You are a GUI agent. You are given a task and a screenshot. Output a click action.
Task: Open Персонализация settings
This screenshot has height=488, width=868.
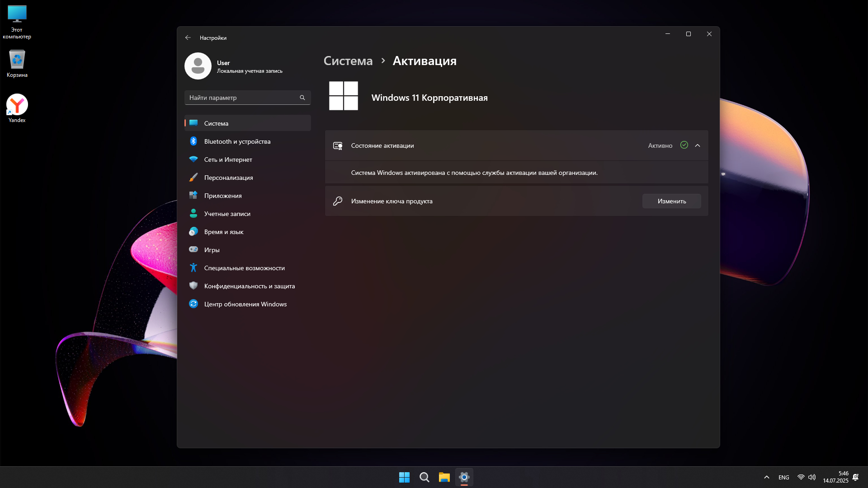click(x=228, y=178)
